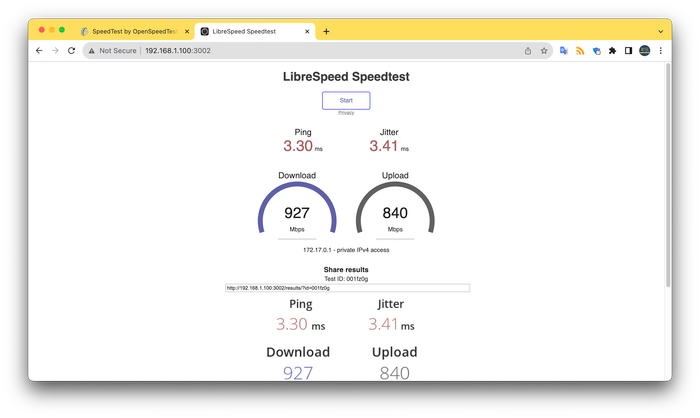Open the user profile avatar
The width and height of the screenshot is (700, 418).
(x=645, y=50)
